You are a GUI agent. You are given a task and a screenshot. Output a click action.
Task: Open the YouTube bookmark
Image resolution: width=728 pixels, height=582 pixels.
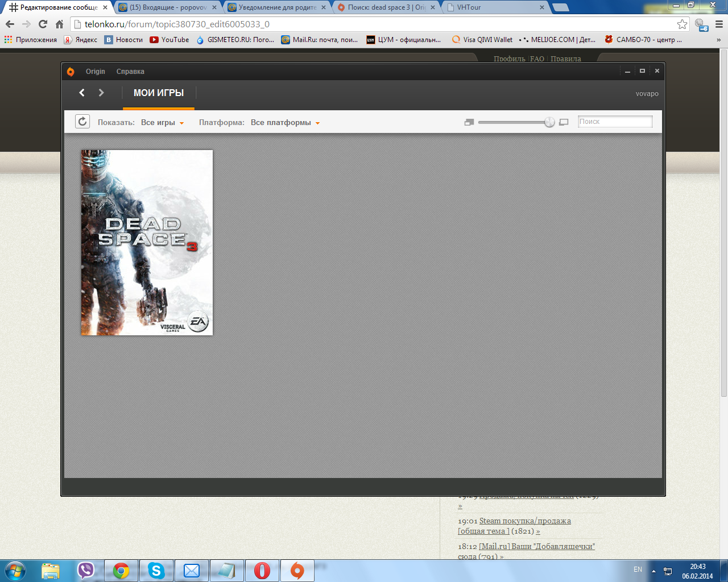[x=169, y=40]
